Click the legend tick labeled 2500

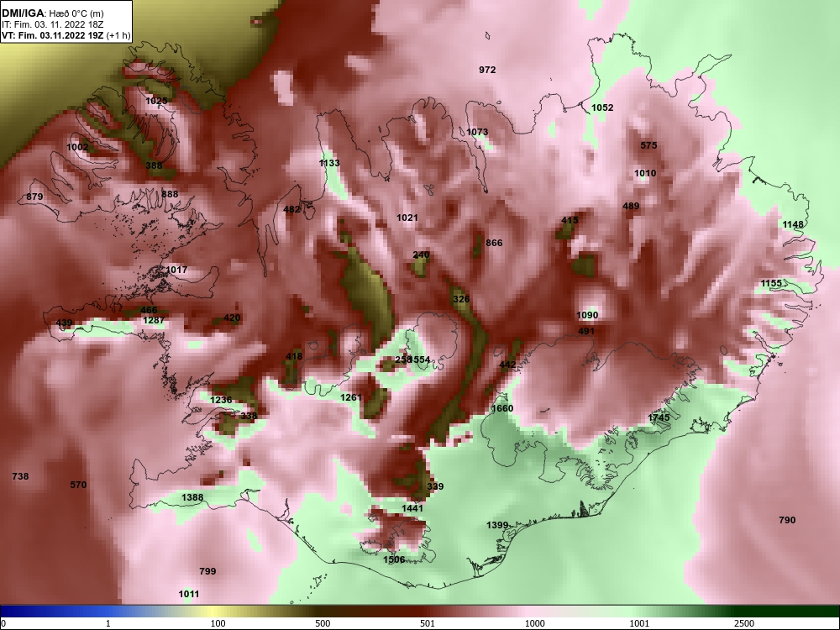tap(744, 623)
